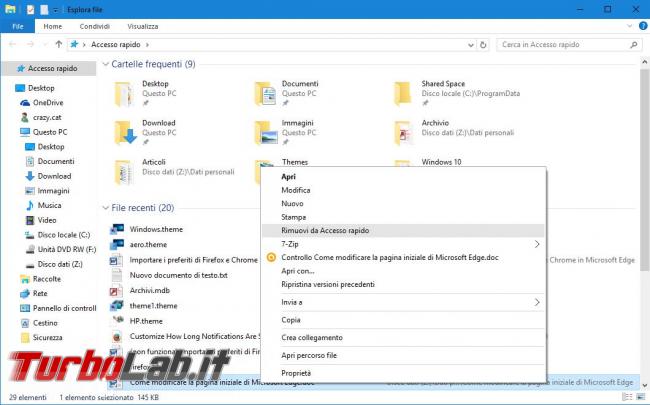Click the chevron after Accesso rapido path
The height and width of the screenshot is (405, 650).
click(147, 45)
